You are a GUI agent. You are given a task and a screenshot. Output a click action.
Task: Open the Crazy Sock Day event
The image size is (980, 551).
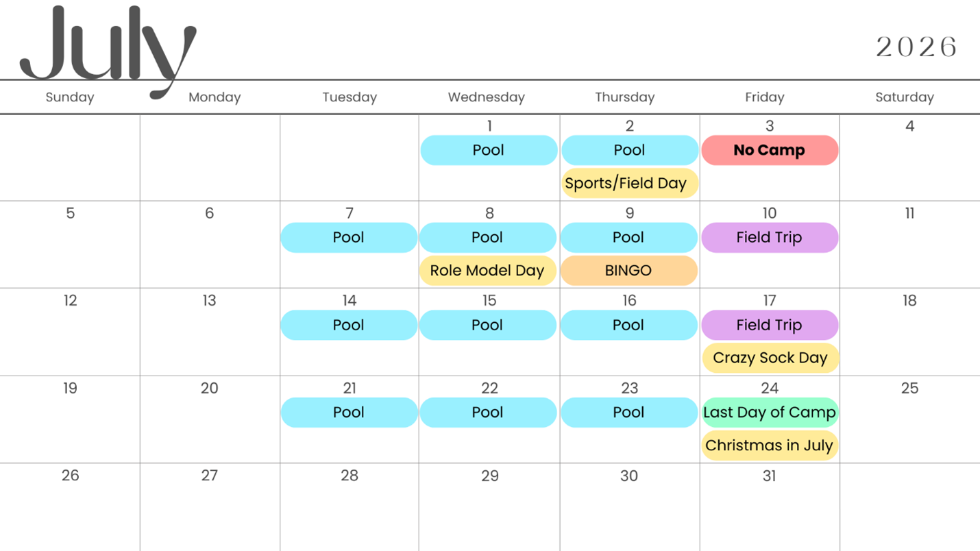tap(770, 358)
